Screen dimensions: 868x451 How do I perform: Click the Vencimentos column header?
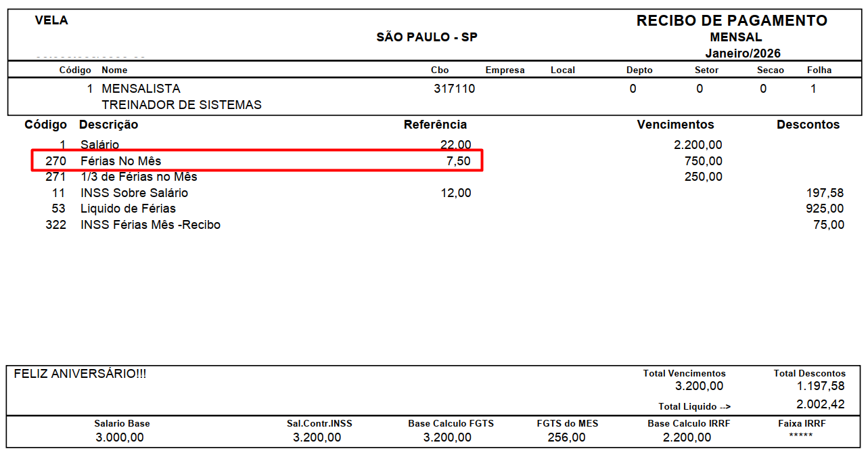[x=675, y=125]
